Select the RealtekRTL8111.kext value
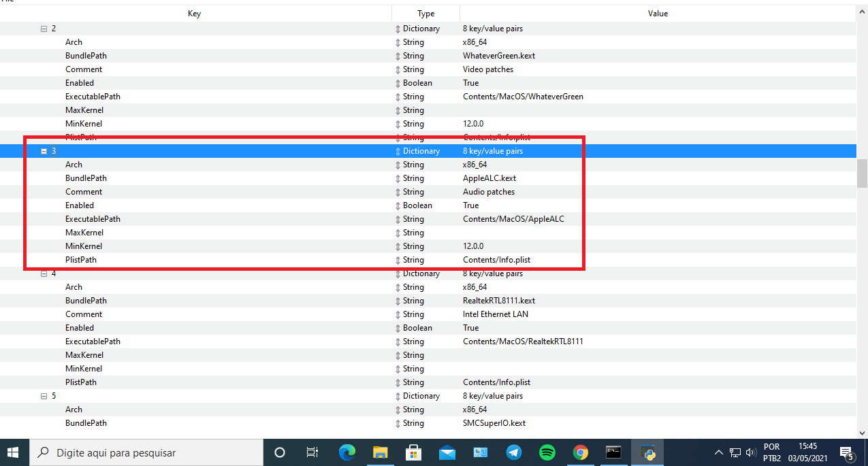 click(499, 301)
